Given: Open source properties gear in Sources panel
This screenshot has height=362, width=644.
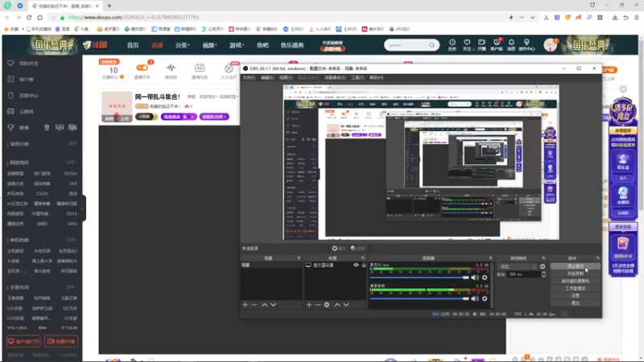Looking at the screenshot, I should (x=327, y=305).
